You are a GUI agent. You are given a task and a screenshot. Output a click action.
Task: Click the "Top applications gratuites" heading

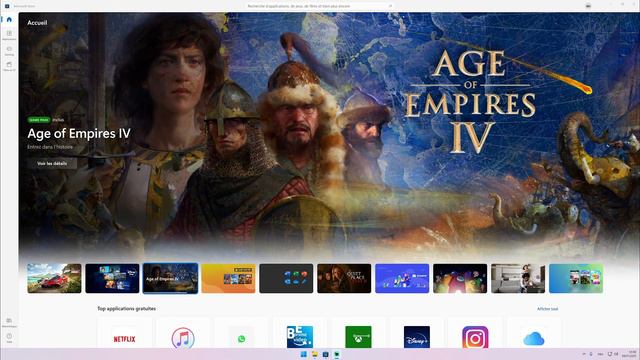tap(126, 309)
